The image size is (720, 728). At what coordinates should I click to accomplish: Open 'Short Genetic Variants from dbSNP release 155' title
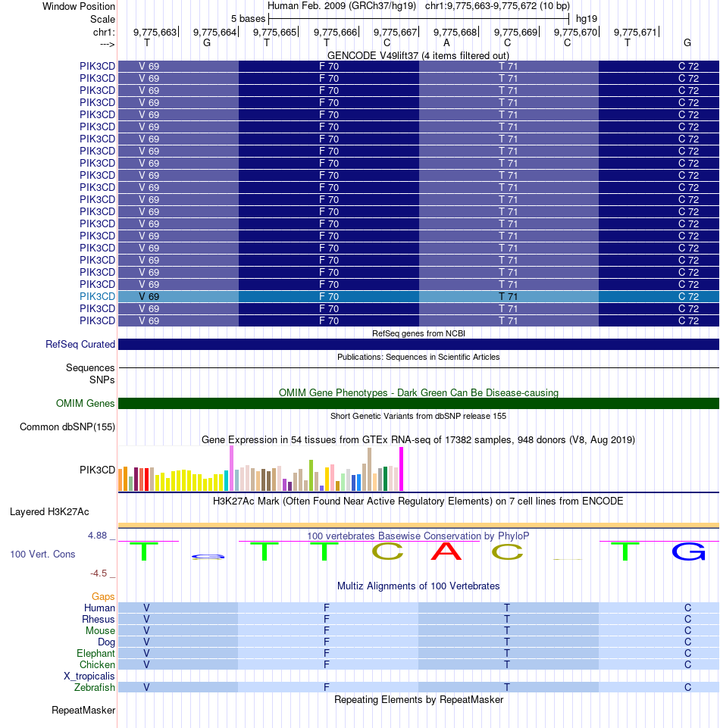pyautogui.click(x=418, y=416)
